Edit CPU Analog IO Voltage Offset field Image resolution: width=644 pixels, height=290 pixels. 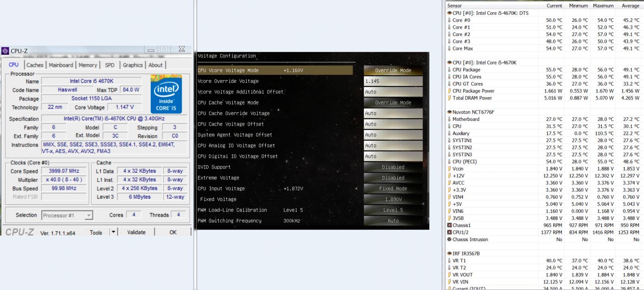pos(393,146)
